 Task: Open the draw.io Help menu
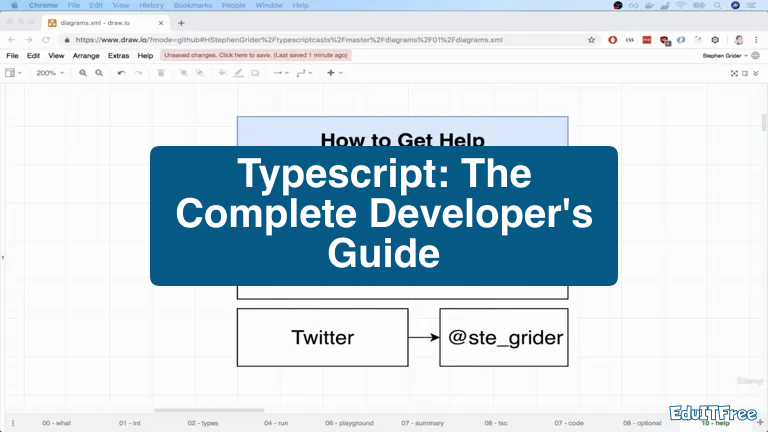pos(145,56)
